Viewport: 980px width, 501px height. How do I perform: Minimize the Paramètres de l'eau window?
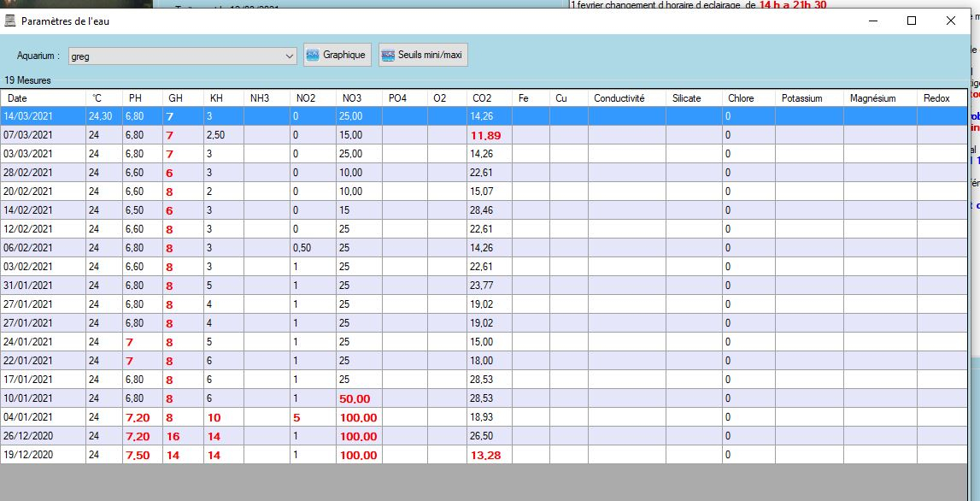pos(872,21)
